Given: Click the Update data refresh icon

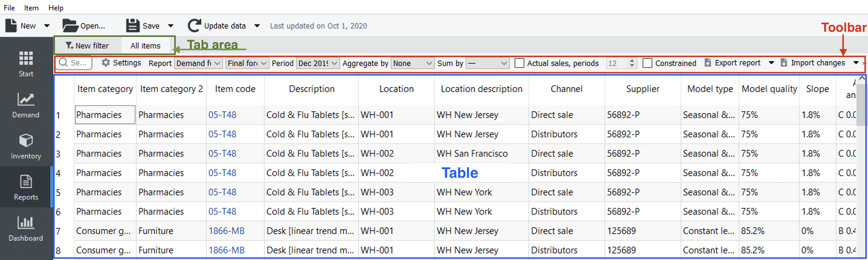Looking at the screenshot, I should (194, 26).
